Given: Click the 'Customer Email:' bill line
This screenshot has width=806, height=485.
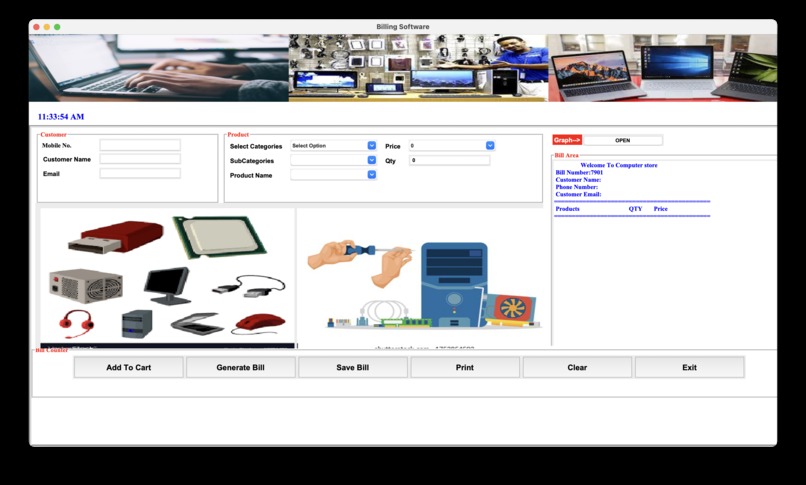Looking at the screenshot, I should (578, 194).
